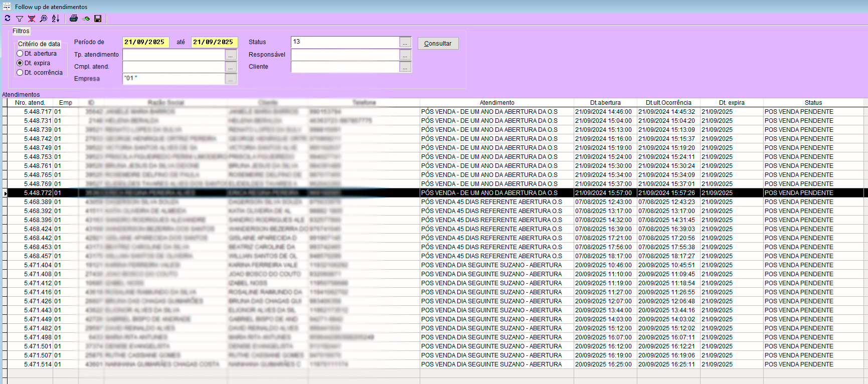Click the Responsável input field
The width and height of the screenshot is (868, 384).
tap(345, 55)
